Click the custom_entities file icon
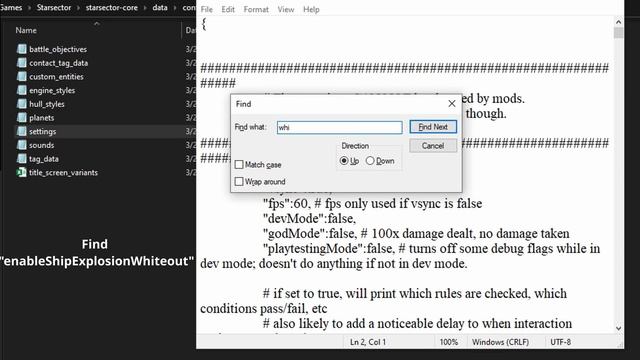This screenshot has height=360, width=640. click(x=22, y=77)
